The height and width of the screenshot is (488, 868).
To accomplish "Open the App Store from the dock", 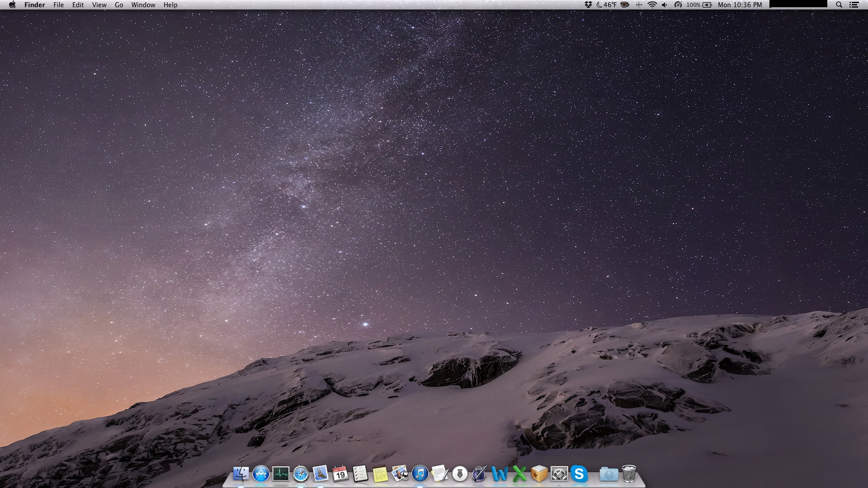I will [261, 474].
